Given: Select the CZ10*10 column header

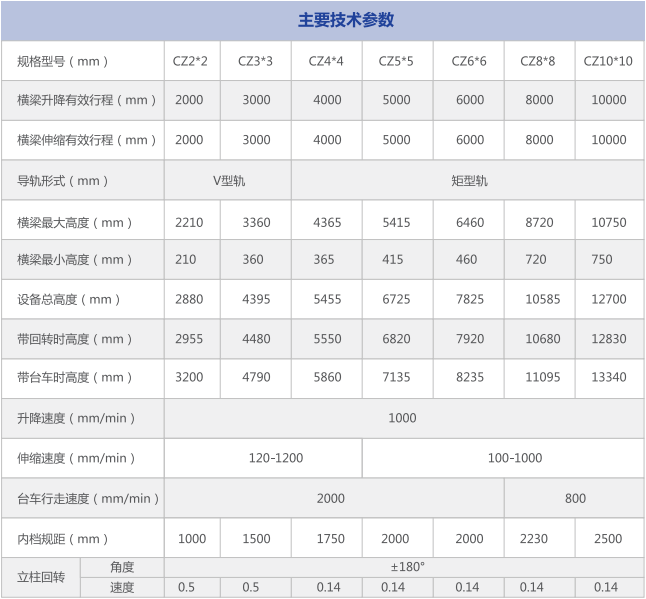Looking at the screenshot, I should tap(608, 61).
